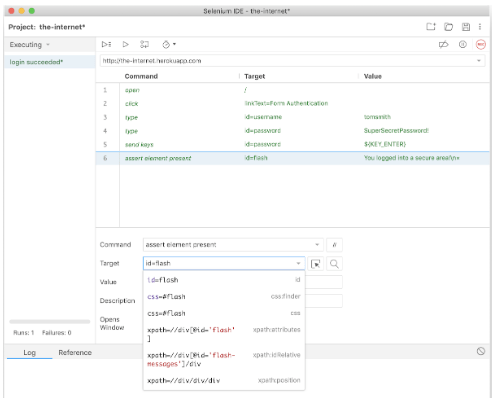Collapse the Target field dropdown arrow
The image size is (502, 405).
(x=298, y=263)
